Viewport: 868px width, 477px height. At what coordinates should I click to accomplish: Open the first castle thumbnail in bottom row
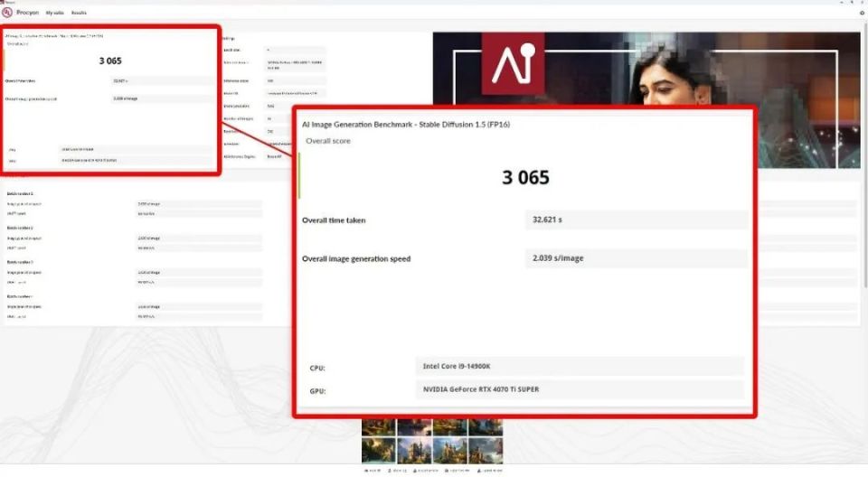tap(379, 451)
